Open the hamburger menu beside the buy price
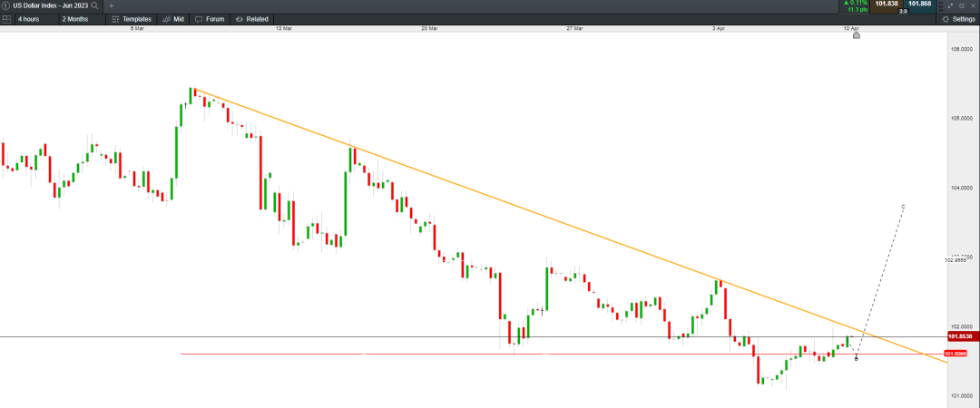Screen dimensions: 980x408 pos(940,5)
